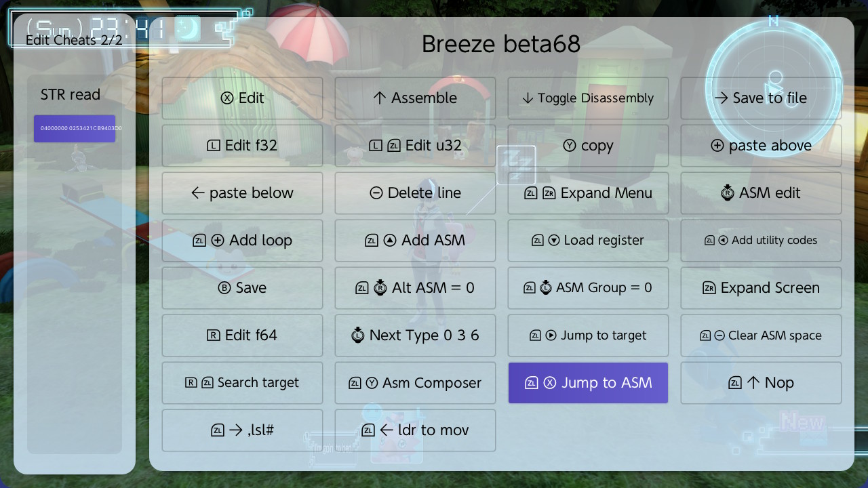The height and width of the screenshot is (488, 868).
Task: Select paste above
Action: coord(761,146)
